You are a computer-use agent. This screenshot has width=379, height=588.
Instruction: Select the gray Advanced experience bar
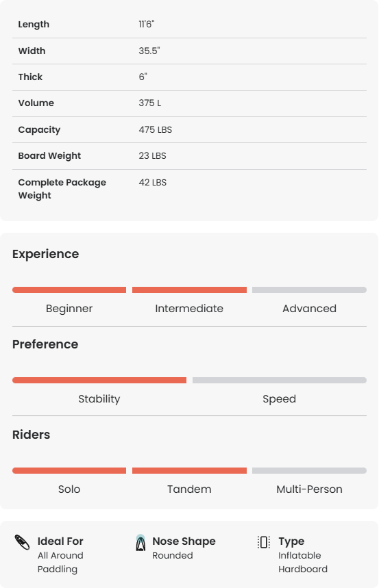pyautogui.click(x=309, y=290)
